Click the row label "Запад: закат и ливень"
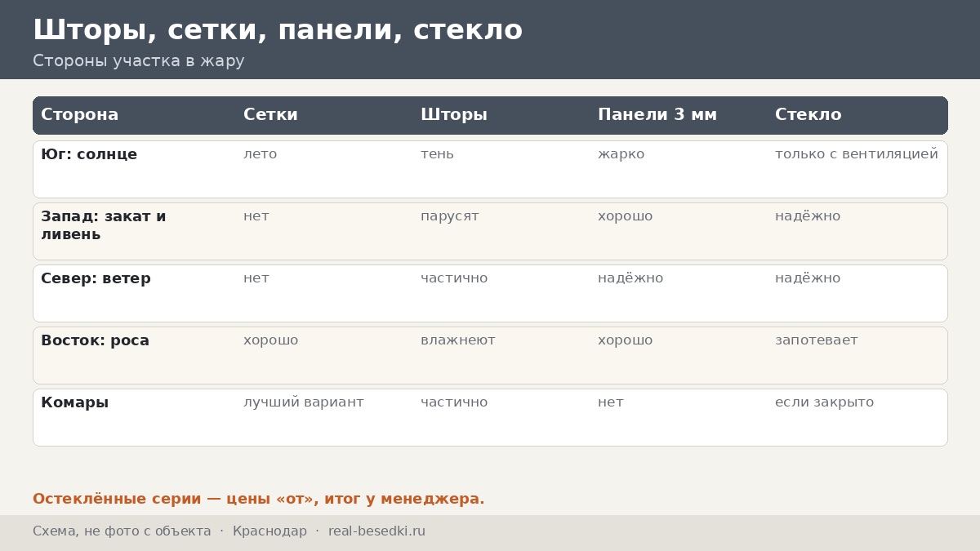The image size is (980, 551). [104, 225]
